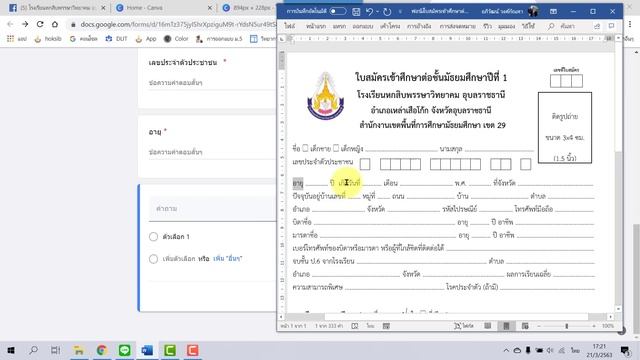Click the volume icon in system tray
This screenshot has height=360, width=640.
551,351
